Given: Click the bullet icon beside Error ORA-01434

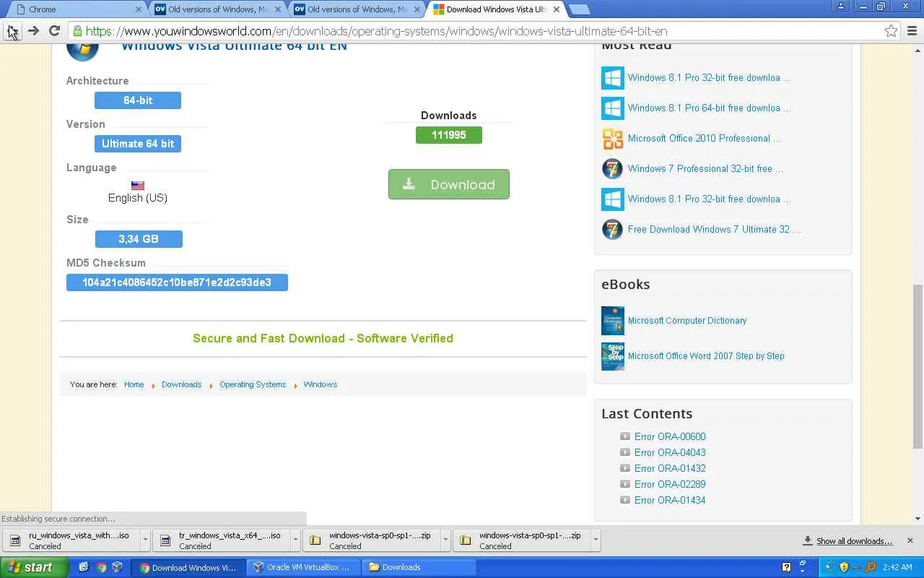Looking at the screenshot, I should click(x=625, y=500).
